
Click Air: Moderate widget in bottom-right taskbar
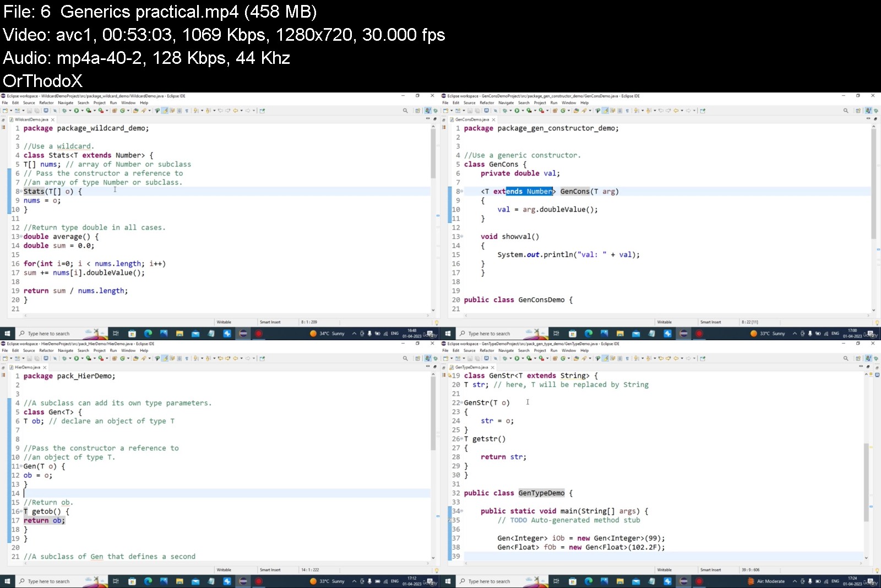[x=766, y=581]
